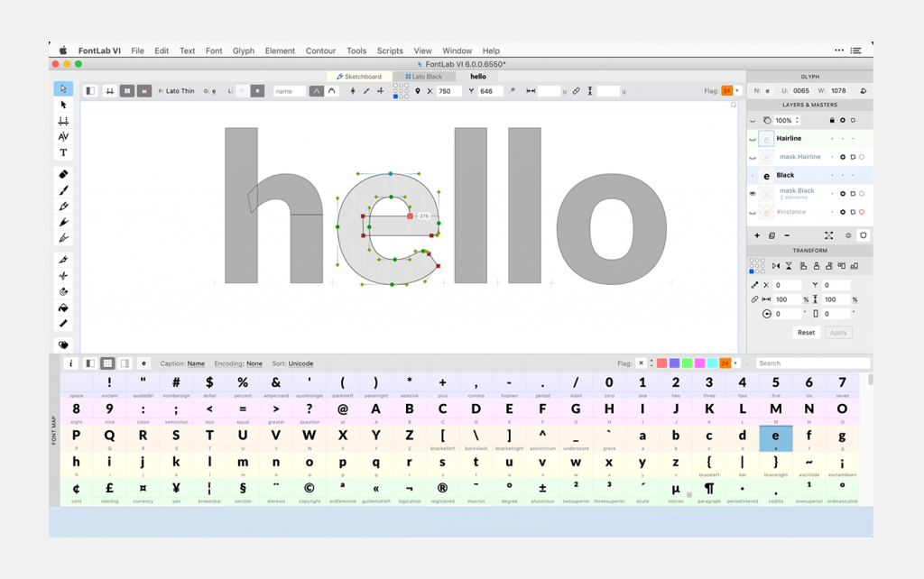Select the Scissors tool

[63, 276]
